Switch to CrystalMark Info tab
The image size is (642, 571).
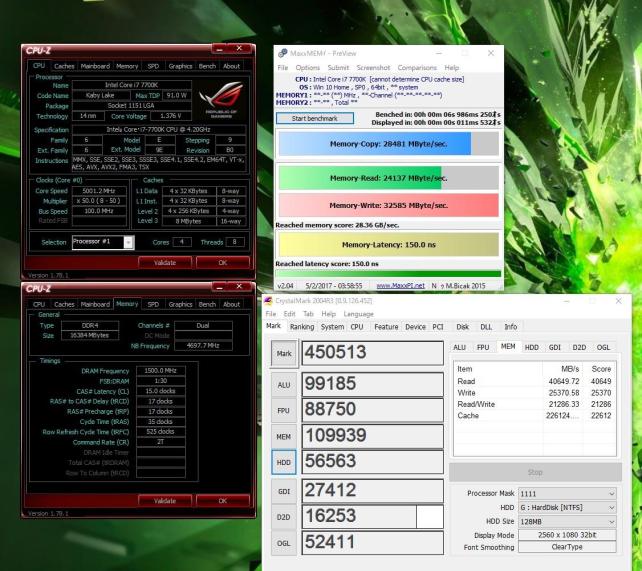(511, 327)
